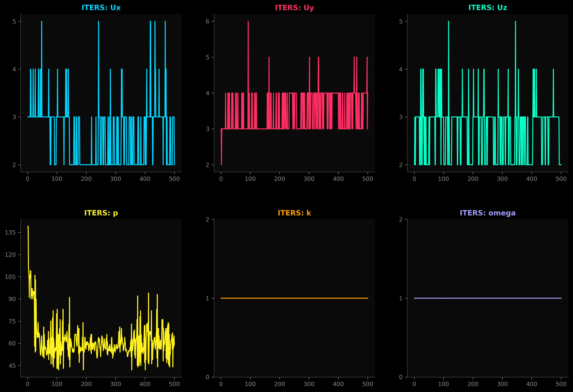Select the yellow "ITERS: p" title
This screenshot has width=573, height=392.
coord(101,213)
